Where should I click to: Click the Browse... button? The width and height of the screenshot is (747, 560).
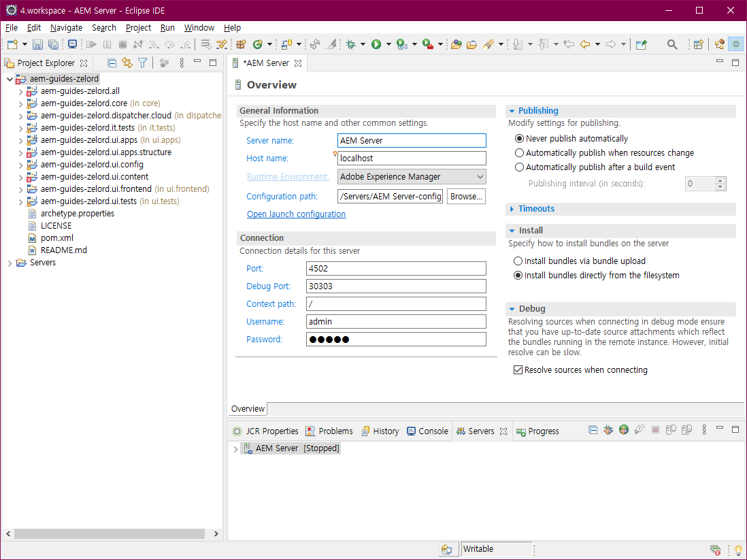pos(466,197)
